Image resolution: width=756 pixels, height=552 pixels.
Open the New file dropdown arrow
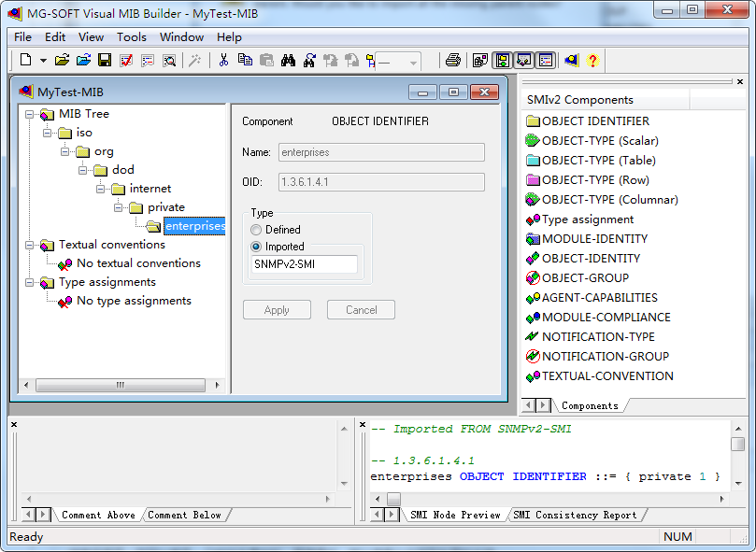pyautogui.click(x=43, y=61)
